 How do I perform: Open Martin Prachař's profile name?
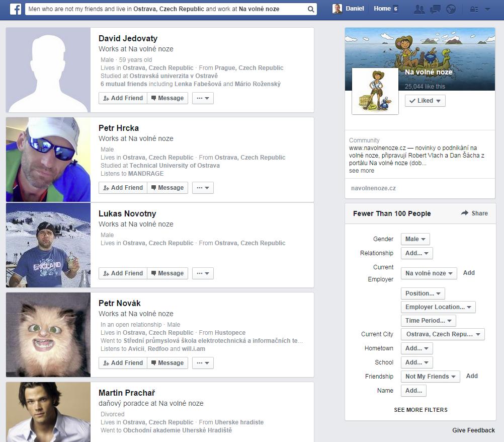127,393
